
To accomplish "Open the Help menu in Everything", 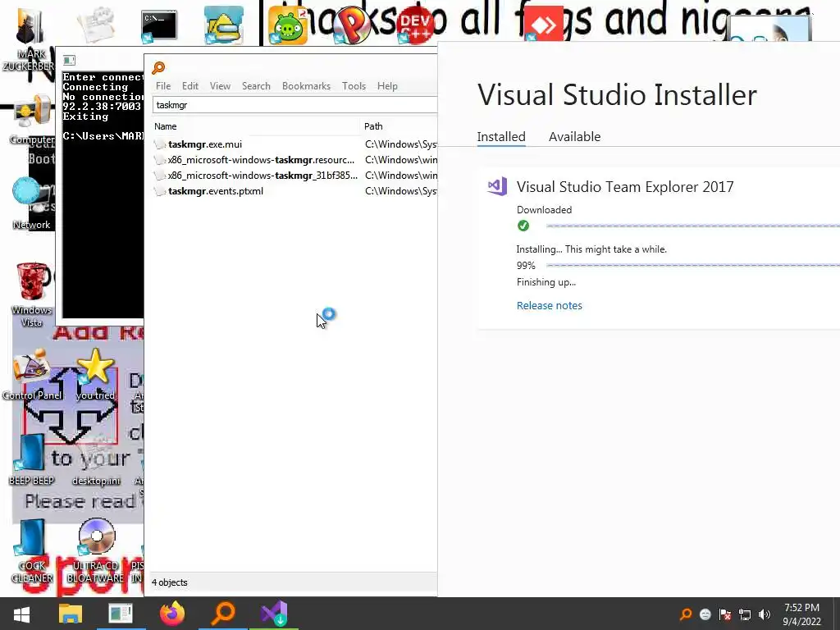I will tap(387, 86).
